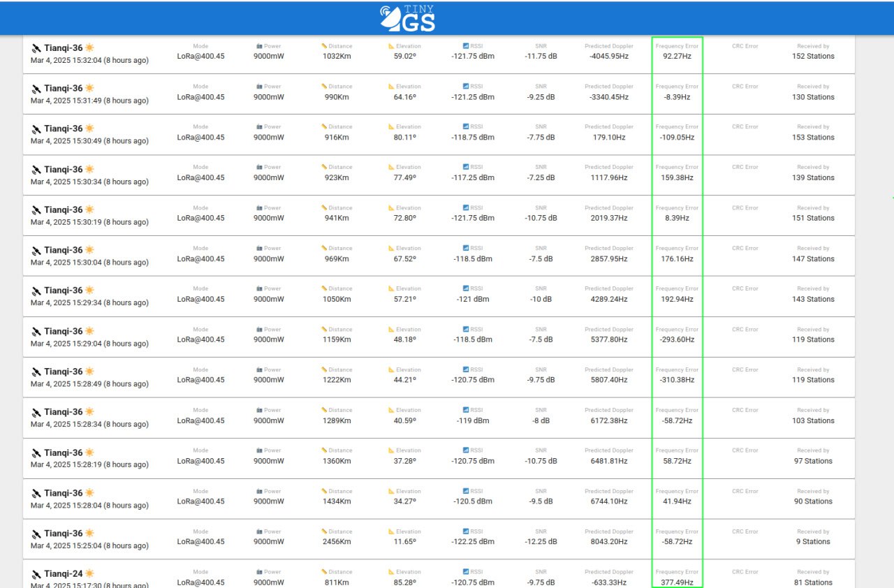Click the sun icon in the 15:30:04 row
Screen dimensions: 894x588
pyautogui.click(x=89, y=250)
